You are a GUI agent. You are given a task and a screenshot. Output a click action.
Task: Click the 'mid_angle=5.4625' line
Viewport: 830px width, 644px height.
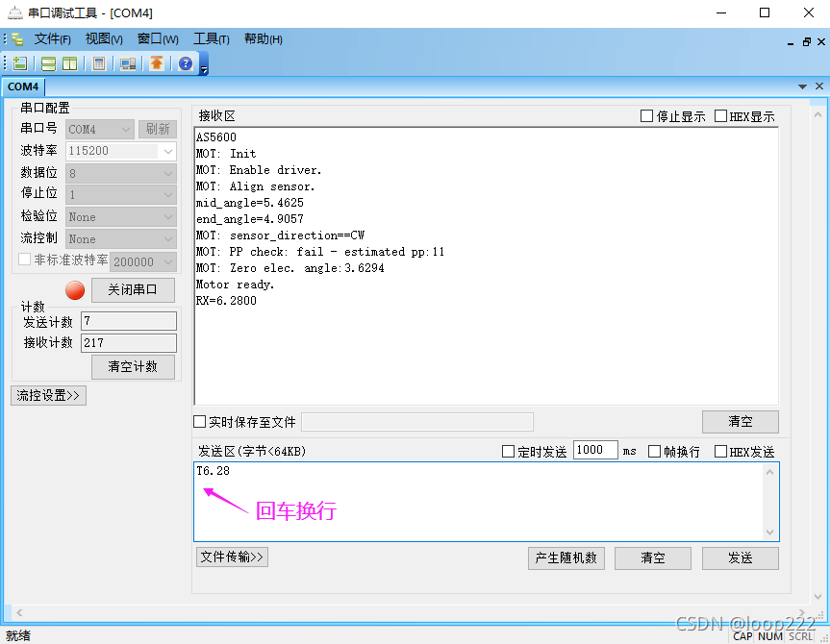(x=250, y=203)
